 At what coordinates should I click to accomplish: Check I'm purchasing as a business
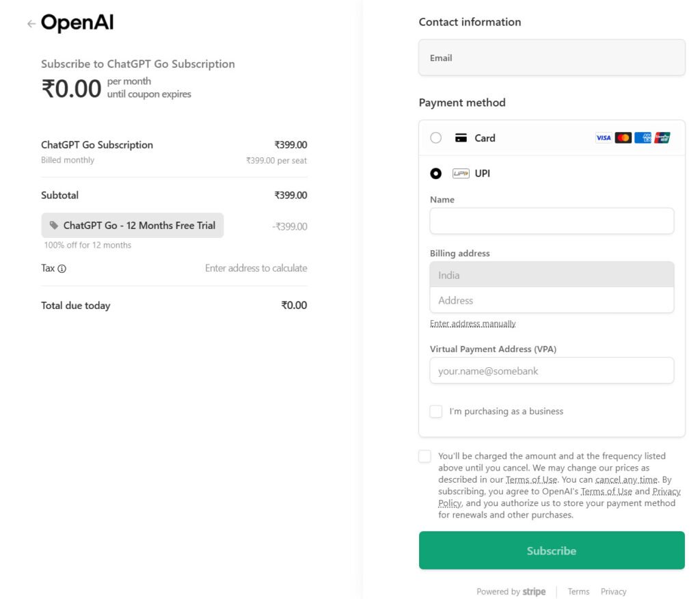[436, 412]
